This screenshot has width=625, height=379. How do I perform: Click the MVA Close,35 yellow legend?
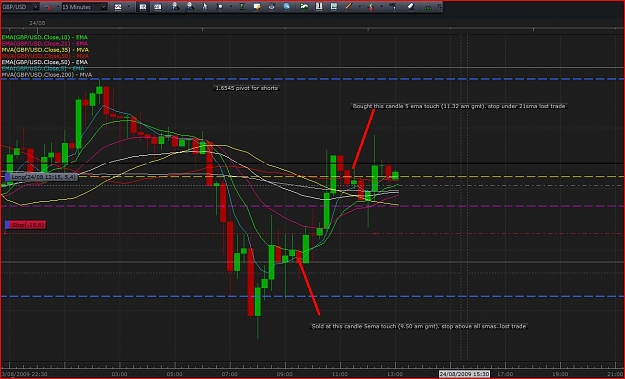(x=45, y=50)
